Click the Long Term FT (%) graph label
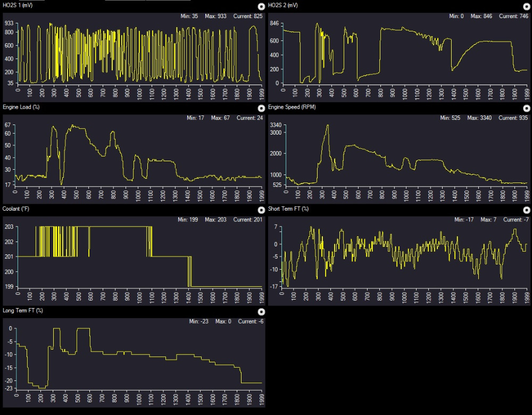The image size is (532, 415). tap(23, 311)
